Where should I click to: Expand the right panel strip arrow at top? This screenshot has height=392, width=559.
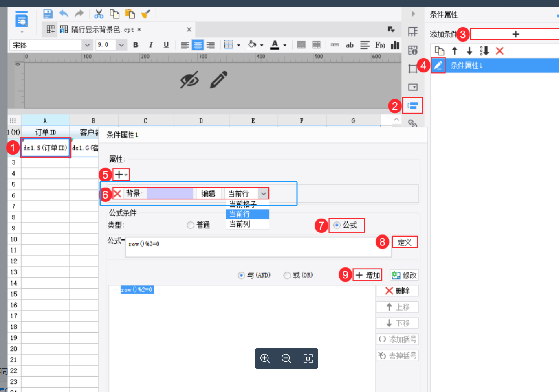pyautogui.click(x=413, y=14)
